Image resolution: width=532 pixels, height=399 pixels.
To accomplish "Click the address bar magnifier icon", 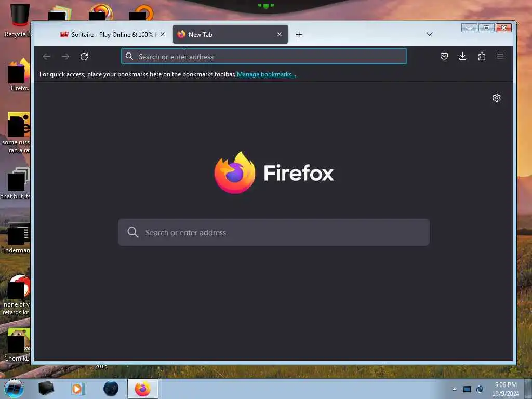I will (129, 56).
